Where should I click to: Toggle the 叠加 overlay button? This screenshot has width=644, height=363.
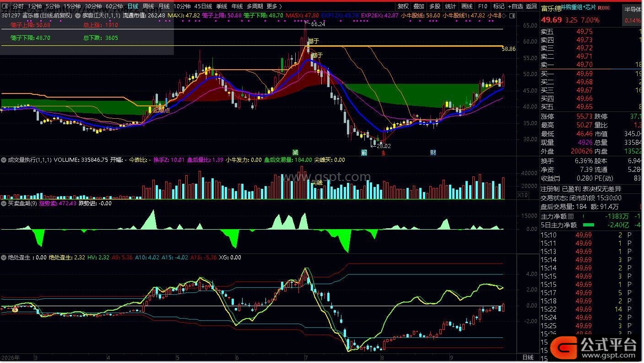(419, 6)
